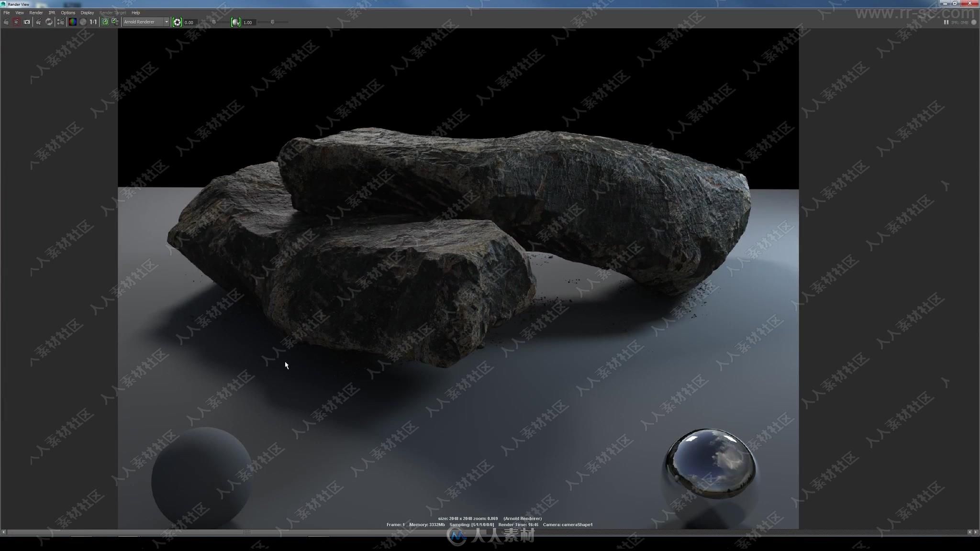Click the Render View window title icon
Viewport: 980px width, 551px height.
4,4
